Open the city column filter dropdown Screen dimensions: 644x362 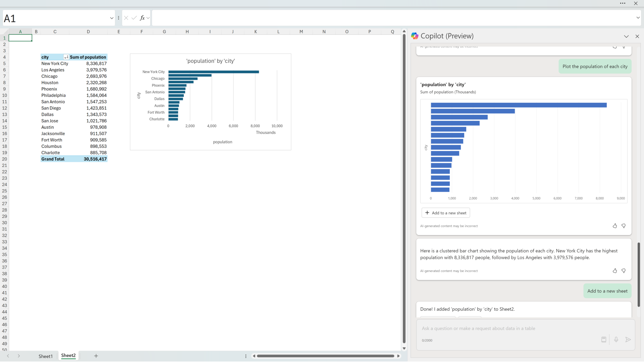point(66,57)
